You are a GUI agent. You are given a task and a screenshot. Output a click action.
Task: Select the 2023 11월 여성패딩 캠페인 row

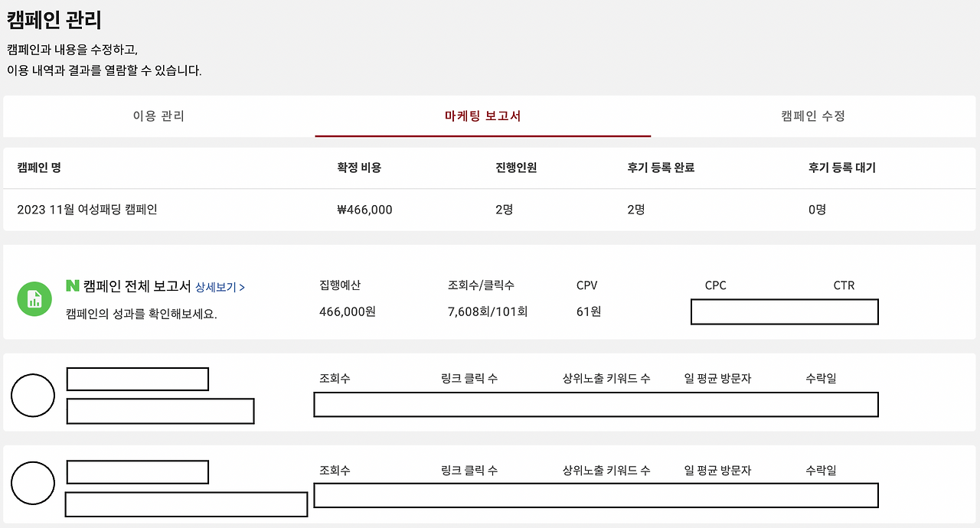(x=90, y=209)
